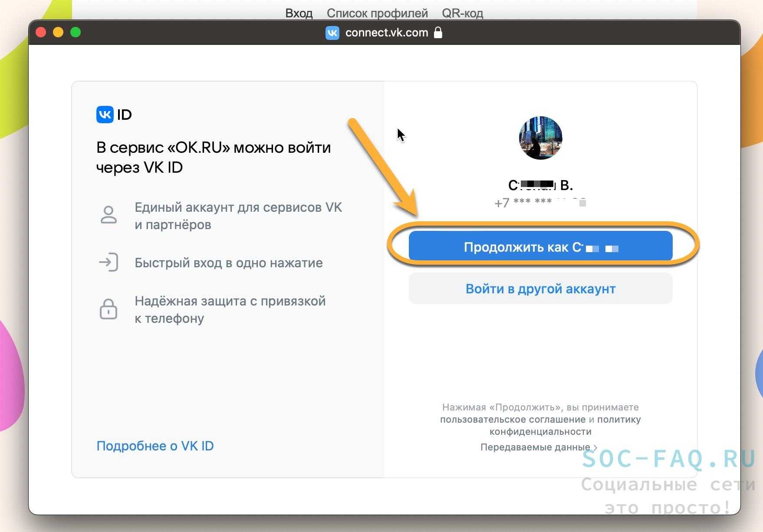Viewport: 763px width, 532px height.
Task: Click the connect.vk.com address text
Action: pos(387,33)
